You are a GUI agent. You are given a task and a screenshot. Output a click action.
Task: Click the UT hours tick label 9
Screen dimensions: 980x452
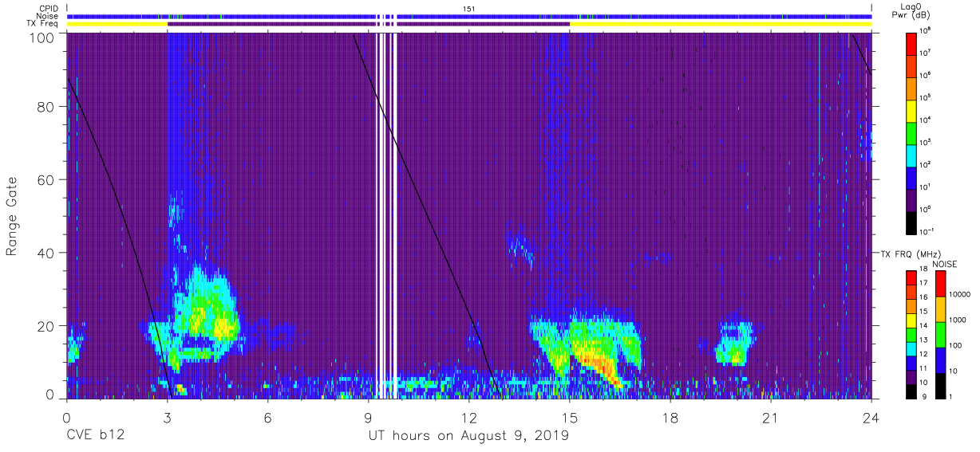click(x=369, y=417)
